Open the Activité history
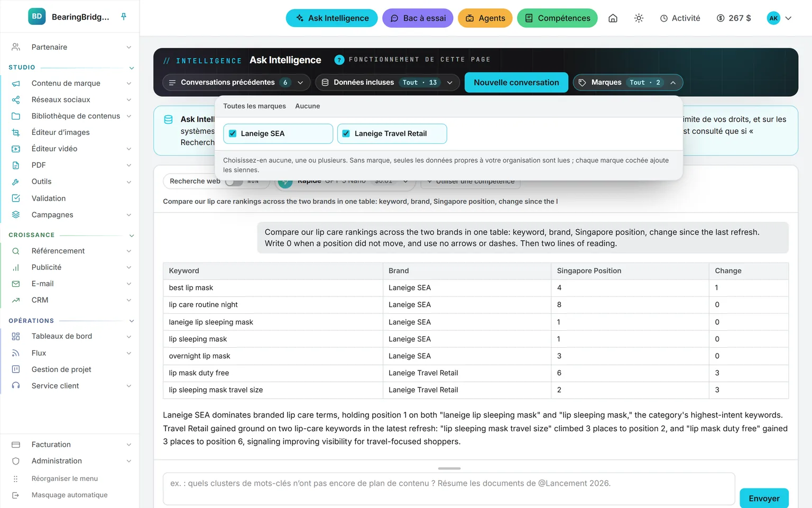Viewport: 812px width, 508px height. (680, 18)
